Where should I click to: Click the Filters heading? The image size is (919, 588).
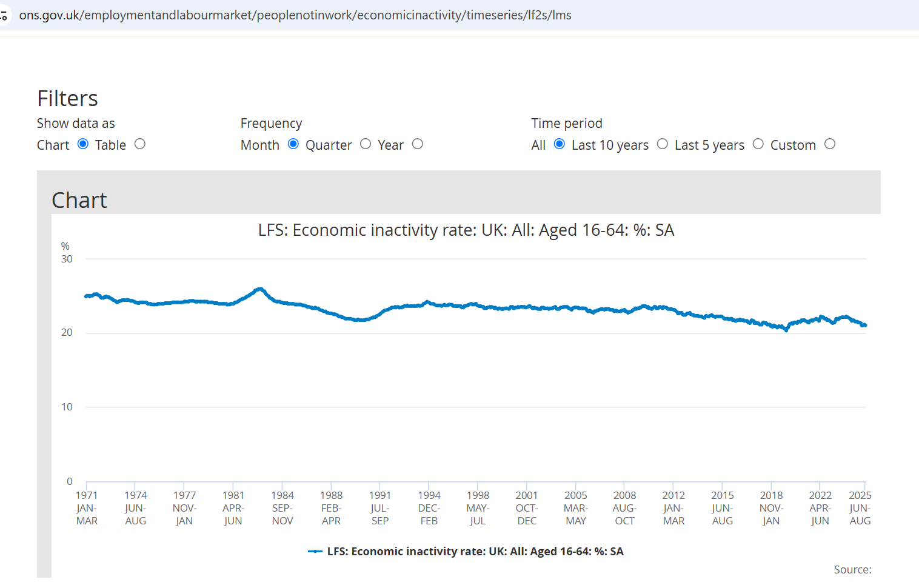pos(67,99)
